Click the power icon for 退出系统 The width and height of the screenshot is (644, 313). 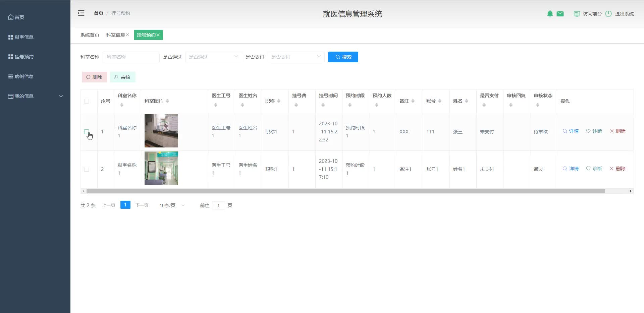click(608, 14)
